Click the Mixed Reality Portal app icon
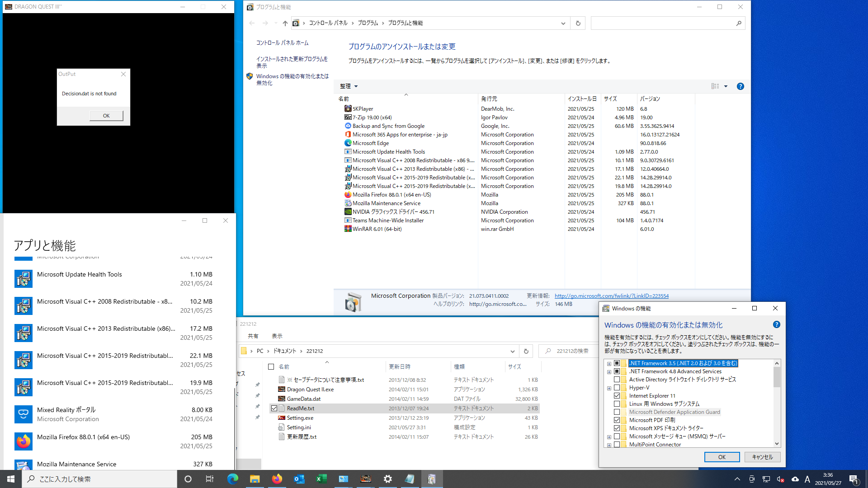 click(x=24, y=414)
